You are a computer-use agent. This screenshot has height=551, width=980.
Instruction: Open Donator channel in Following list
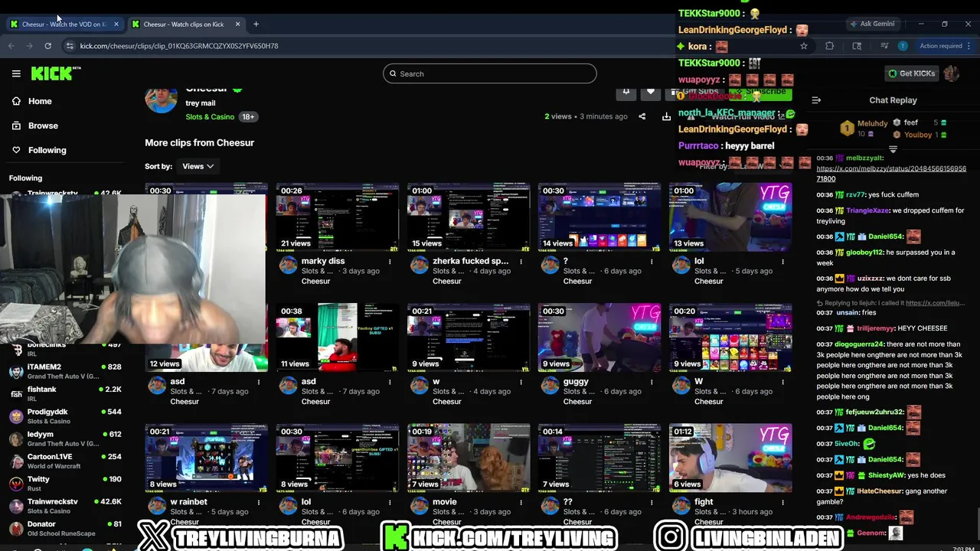click(65, 528)
